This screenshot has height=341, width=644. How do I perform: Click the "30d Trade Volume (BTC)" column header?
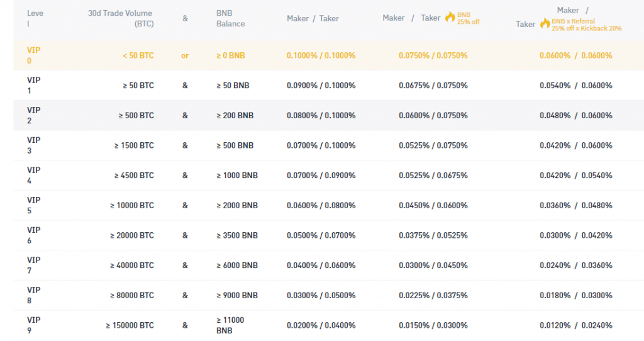pyautogui.click(x=121, y=18)
